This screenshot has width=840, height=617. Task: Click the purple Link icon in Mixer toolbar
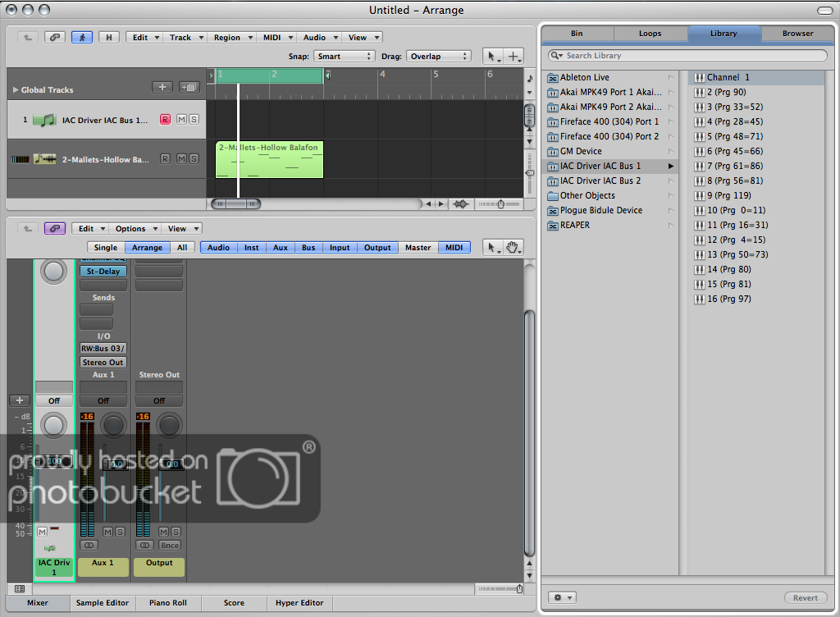pos(55,229)
